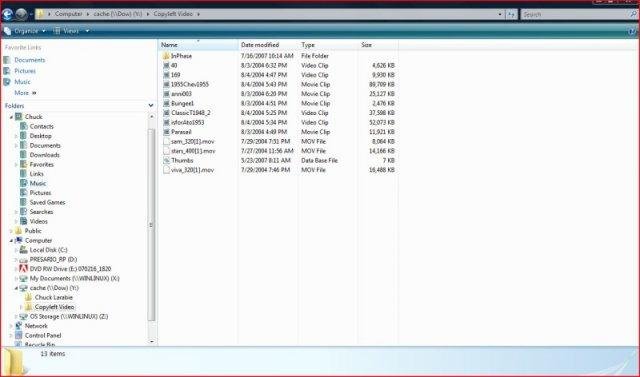Click the folder tree scroll-down arrow
Image resolution: width=640 pixels, height=377 pixels.
[x=151, y=341]
